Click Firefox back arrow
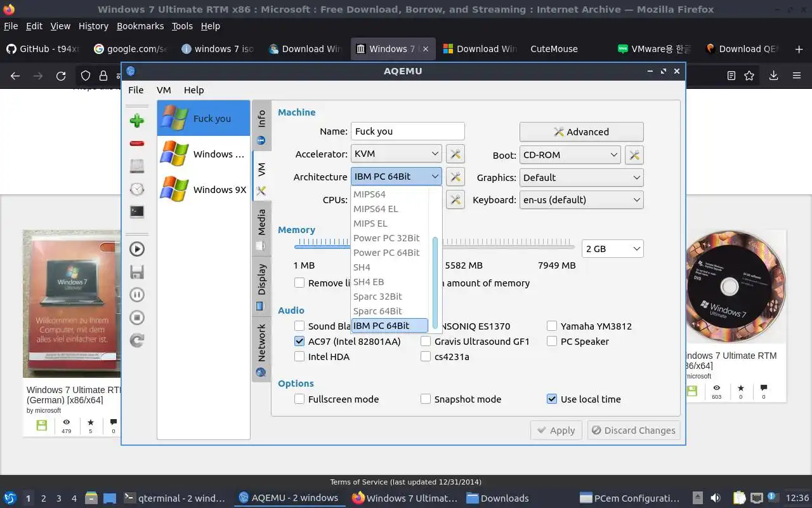Viewport: 812px width, 508px height. point(15,76)
